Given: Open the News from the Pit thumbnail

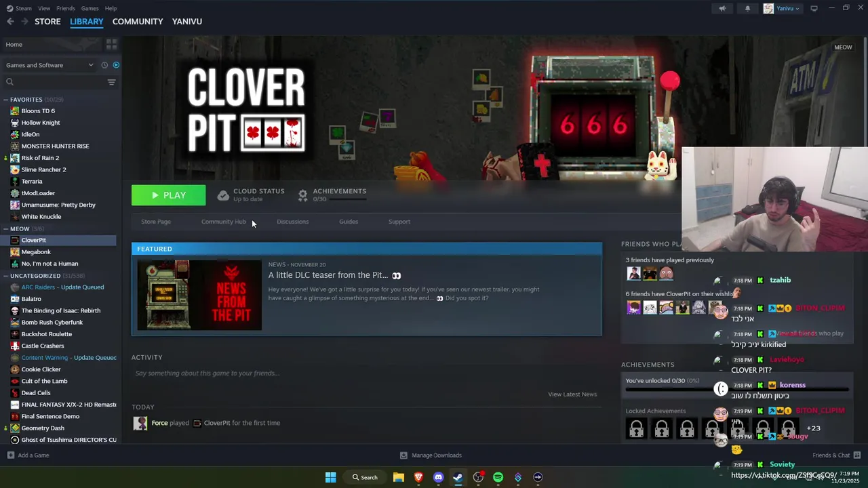Looking at the screenshot, I should (x=199, y=296).
